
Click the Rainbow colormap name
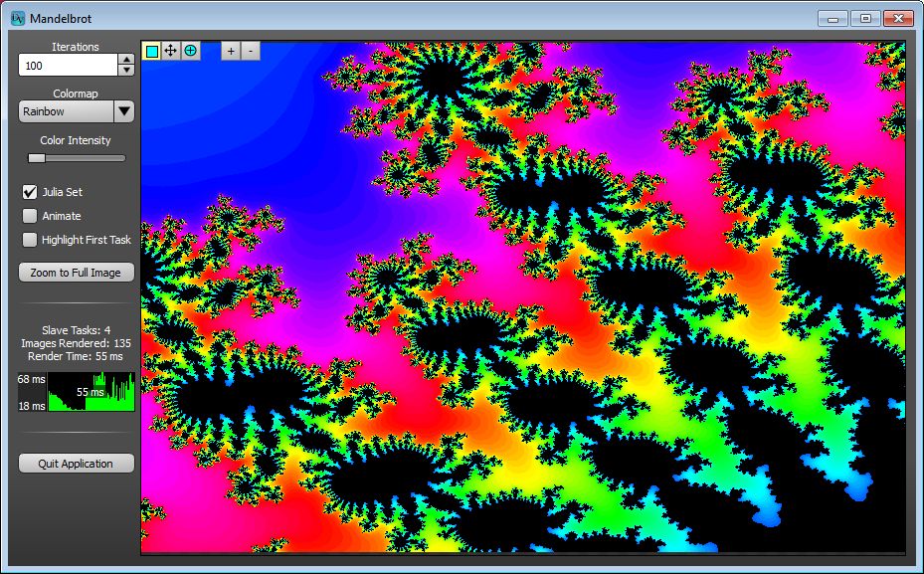pyautogui.click(x=44, y=111)
